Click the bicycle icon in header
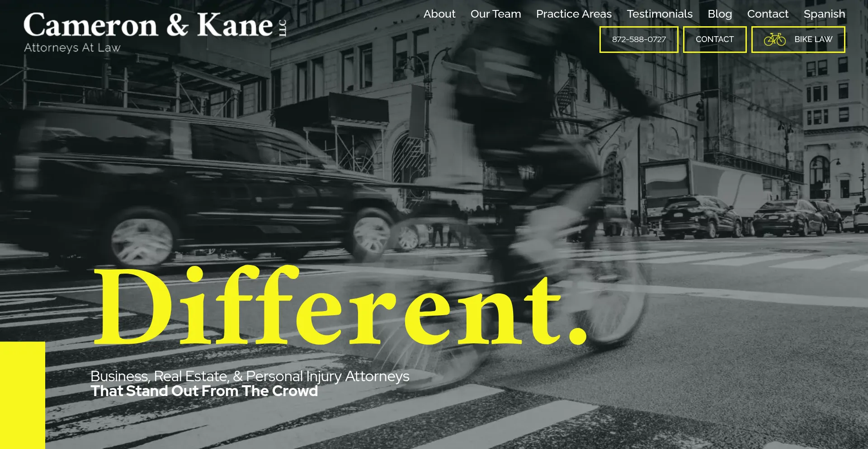This screenshot has width=868, height=449. 774,39
